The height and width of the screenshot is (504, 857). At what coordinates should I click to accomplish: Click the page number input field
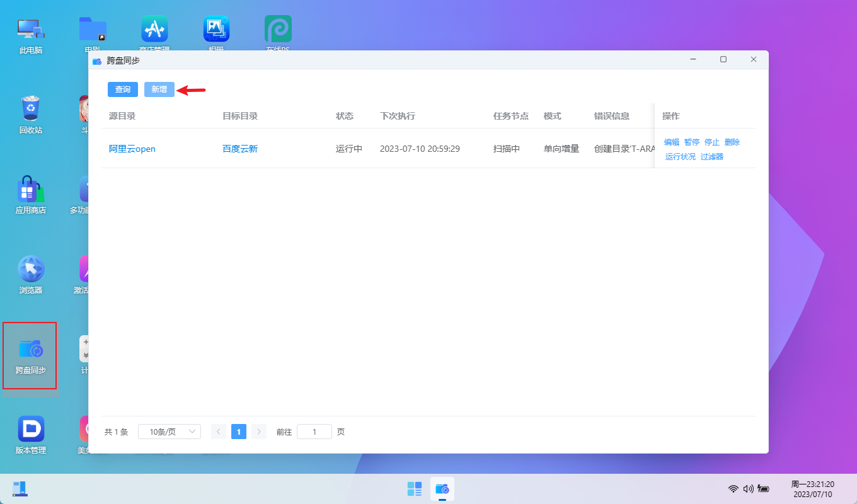(x=314, y=432)
